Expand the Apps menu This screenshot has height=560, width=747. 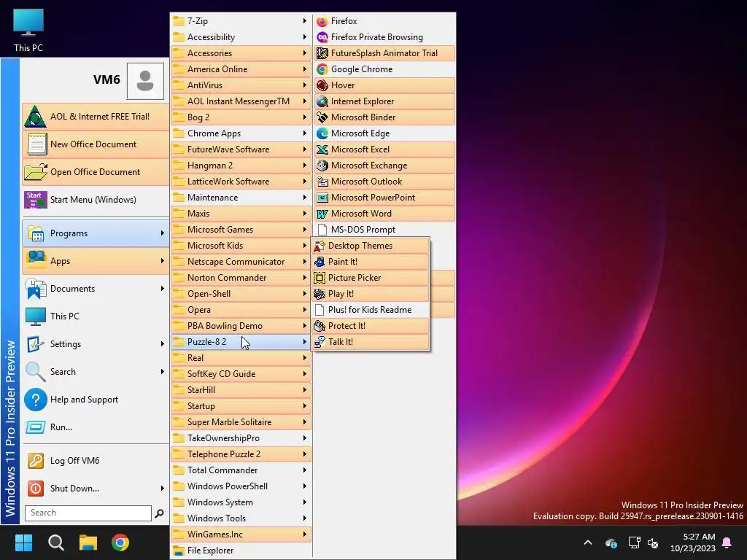(96, 261)
